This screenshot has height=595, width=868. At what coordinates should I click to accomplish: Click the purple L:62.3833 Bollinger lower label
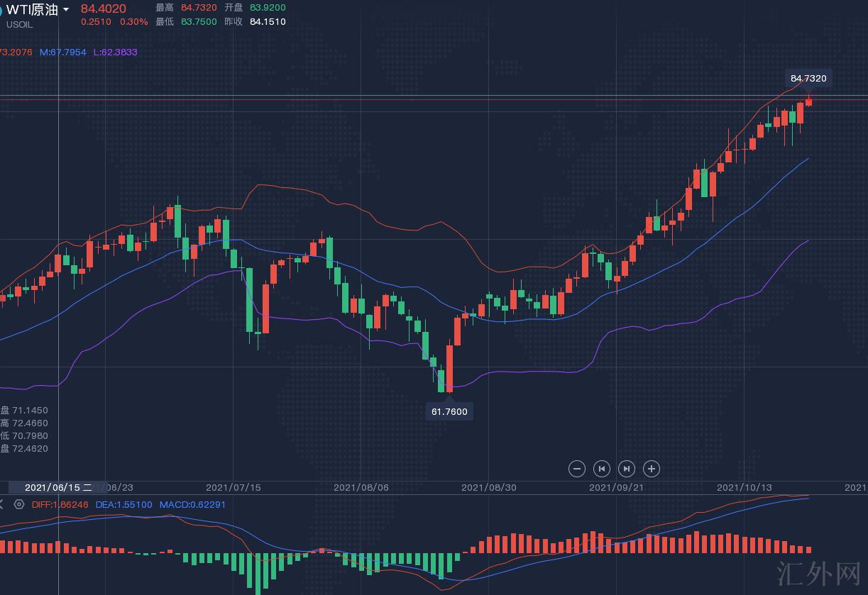(115, 52)
